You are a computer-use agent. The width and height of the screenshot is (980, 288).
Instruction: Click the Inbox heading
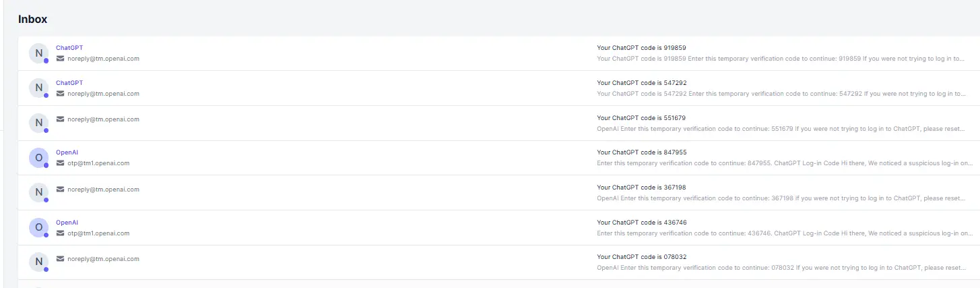[x=32, y=19]
